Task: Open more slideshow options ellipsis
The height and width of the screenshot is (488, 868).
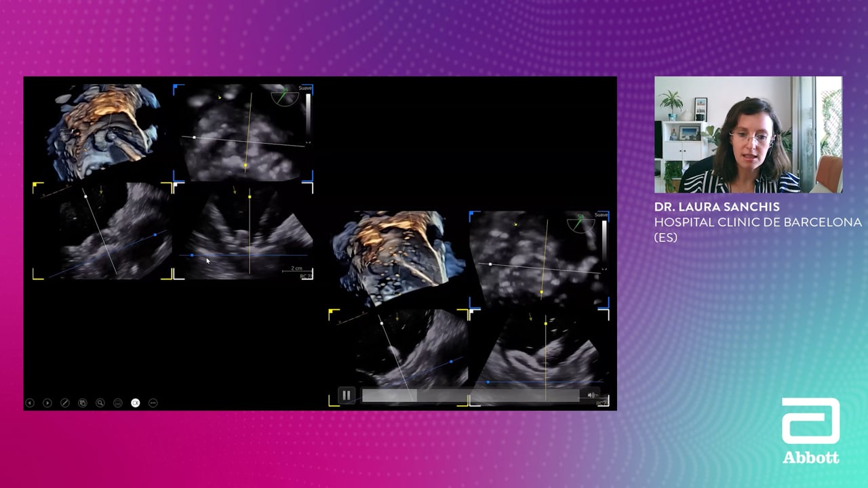Action: coord(153,403)
